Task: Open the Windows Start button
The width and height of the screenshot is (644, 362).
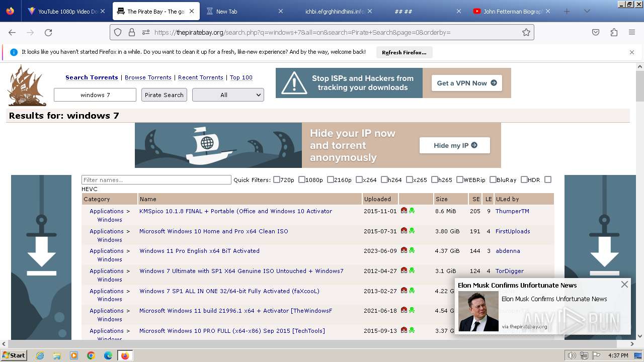Action: point(14,355)
